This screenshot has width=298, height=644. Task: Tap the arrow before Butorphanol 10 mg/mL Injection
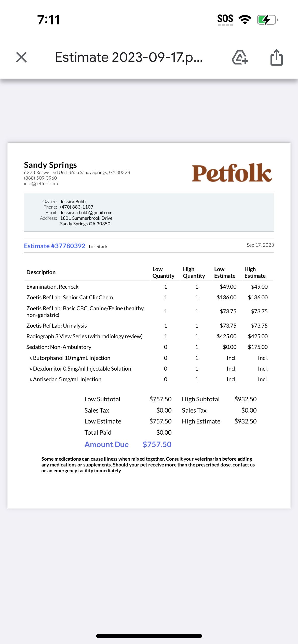(31, 358)
